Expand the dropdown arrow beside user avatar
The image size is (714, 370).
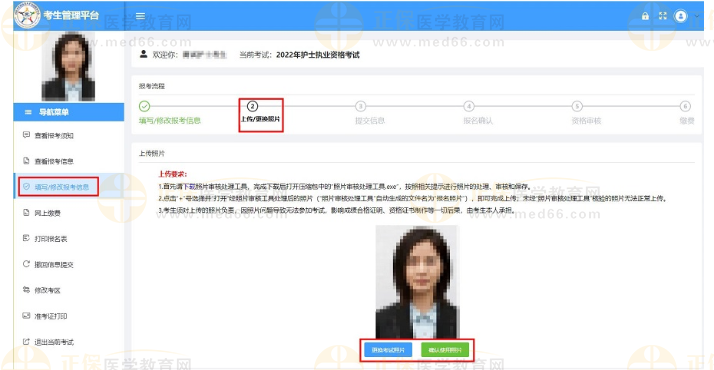coord(697,16)
